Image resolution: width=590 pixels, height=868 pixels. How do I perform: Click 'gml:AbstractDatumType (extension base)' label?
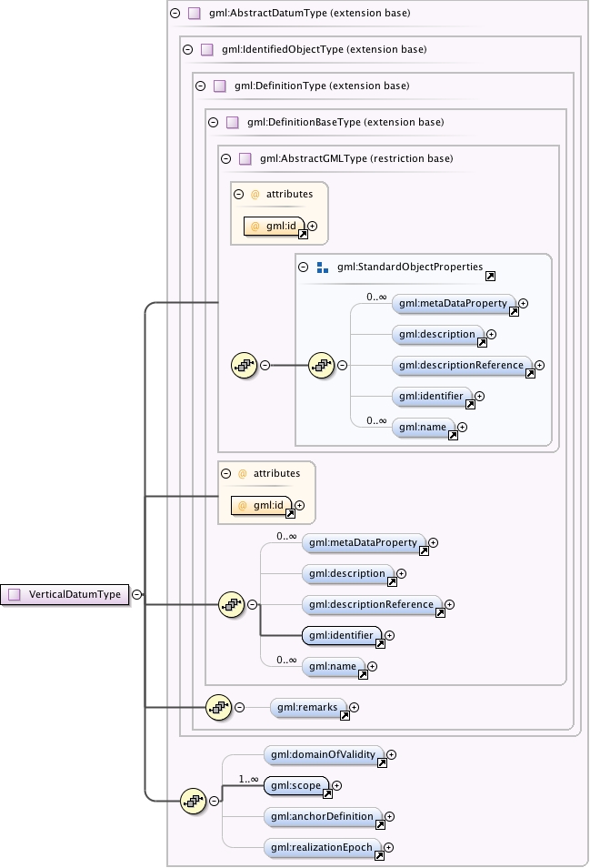310,14
